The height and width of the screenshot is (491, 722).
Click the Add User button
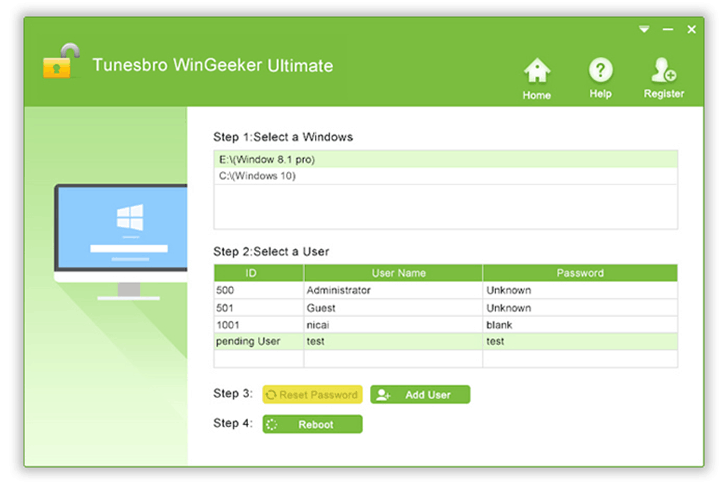point(420,395)
